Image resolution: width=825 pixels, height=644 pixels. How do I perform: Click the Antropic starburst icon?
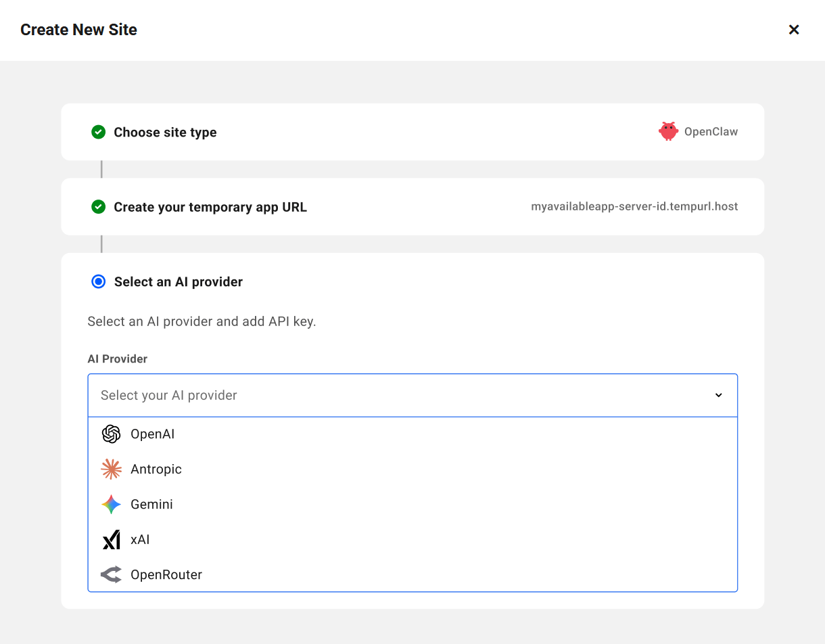coord(111,469)
